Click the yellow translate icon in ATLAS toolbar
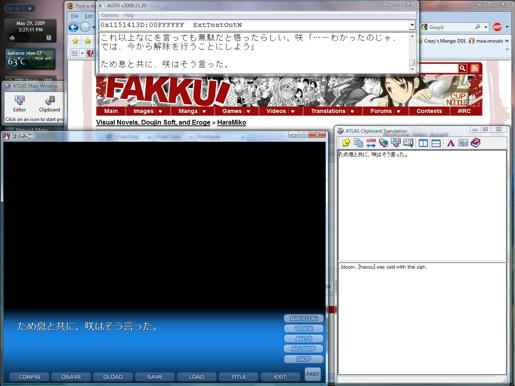Viewport: 515px width, 386px height. pyautogui.click(x=346, y=143)
